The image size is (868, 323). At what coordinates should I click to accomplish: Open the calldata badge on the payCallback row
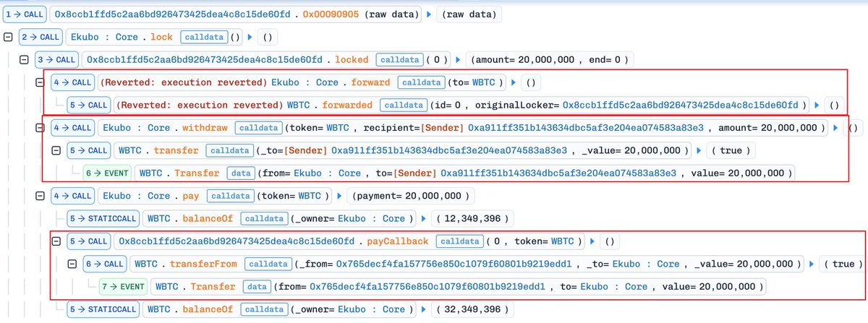[x=459, y=241]
